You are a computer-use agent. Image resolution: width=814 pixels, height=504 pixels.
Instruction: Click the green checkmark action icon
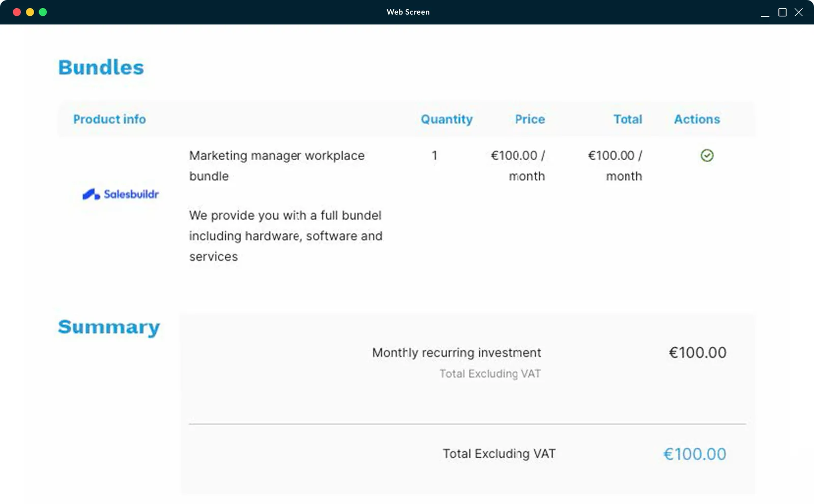coord(707,156)
